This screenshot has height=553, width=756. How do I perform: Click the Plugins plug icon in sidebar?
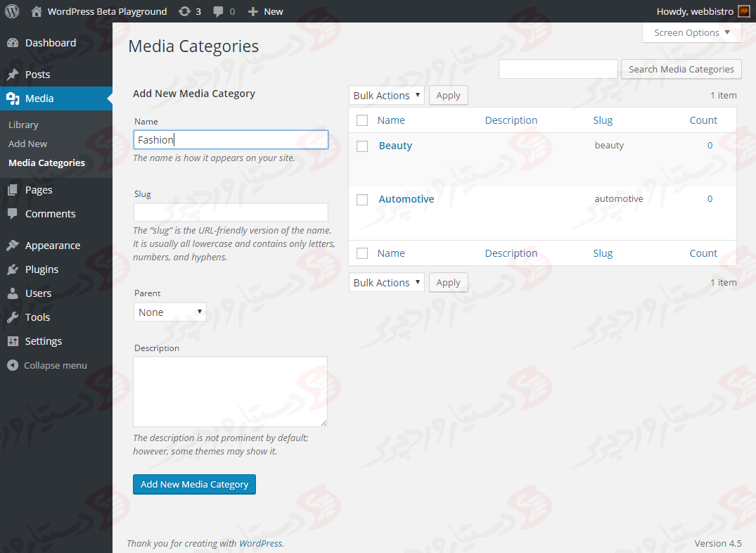coord(13,269)
